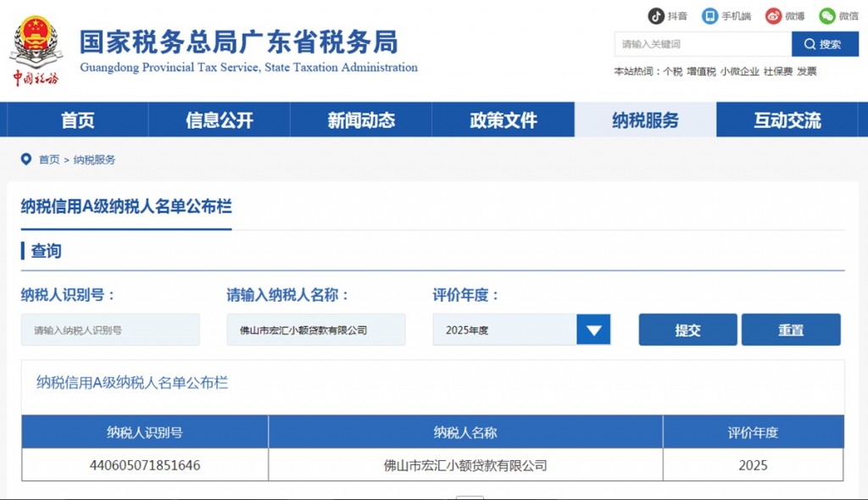Click the blue dropdown arrow for evaluation year
Image resolution: width=868 pixels, height=500 pixels.
tap(593, 330)
